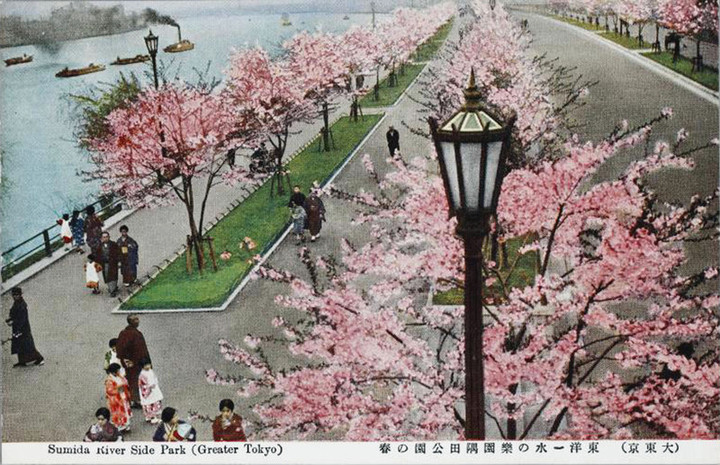Click the child in the red kimono
The width and height of the screenshot is (720, 465).
118,398
